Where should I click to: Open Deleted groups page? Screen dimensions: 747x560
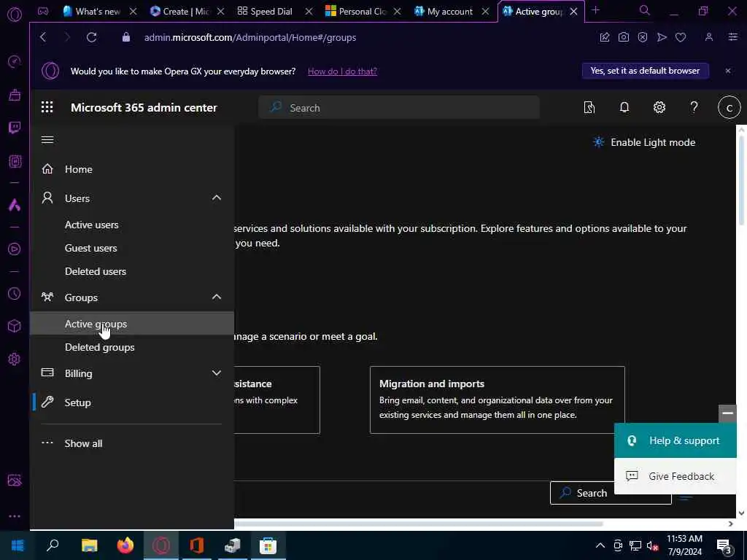pos(99,347)
